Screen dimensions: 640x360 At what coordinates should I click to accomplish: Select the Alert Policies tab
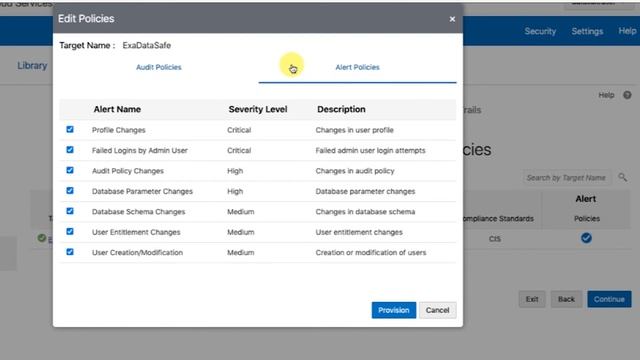pyautogui.click(x=358, y=67)
